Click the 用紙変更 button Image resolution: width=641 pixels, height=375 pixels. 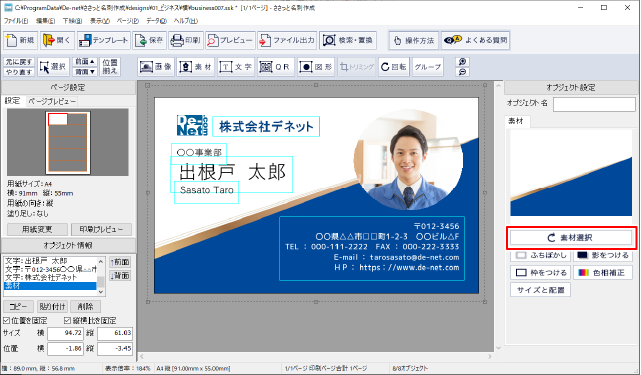coord(37,229)
